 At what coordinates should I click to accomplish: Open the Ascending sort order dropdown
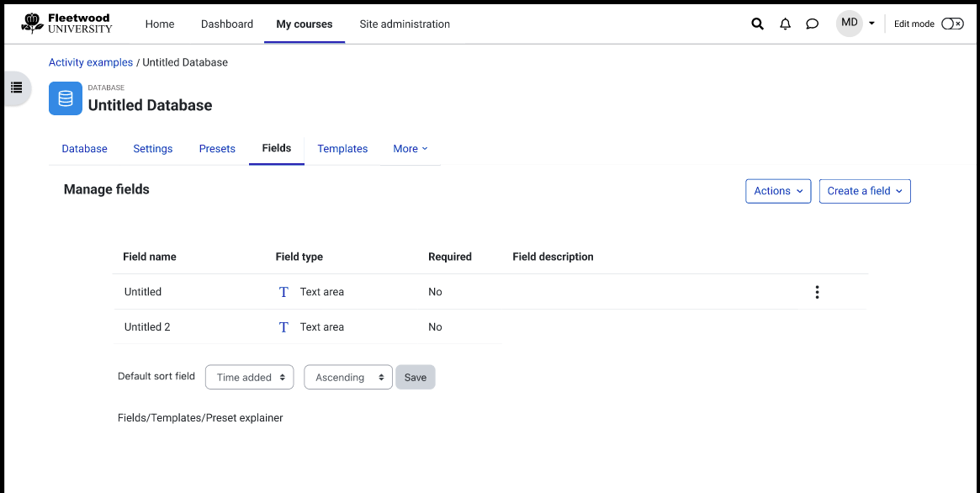(348, 378)
